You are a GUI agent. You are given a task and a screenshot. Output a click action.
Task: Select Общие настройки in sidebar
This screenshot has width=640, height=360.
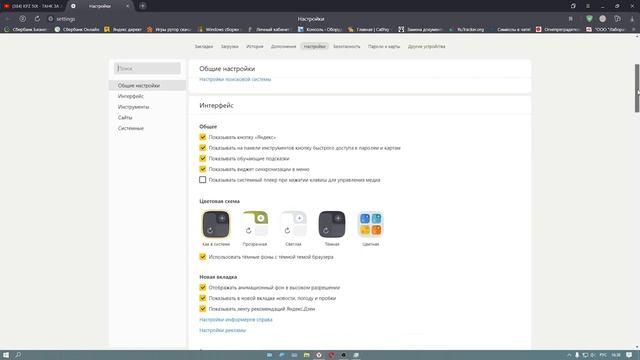coord(147,85)
